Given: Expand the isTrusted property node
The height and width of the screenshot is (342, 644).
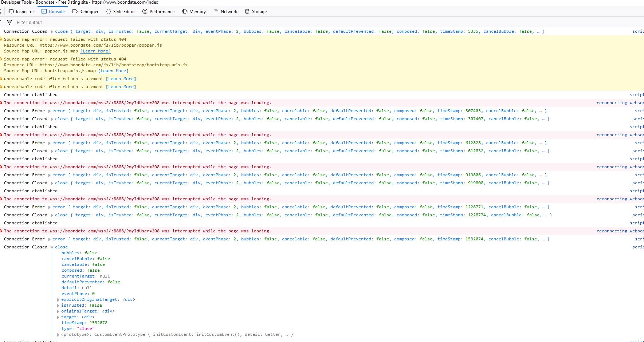Looking at the screenshot, I should [x=58, y=306].
